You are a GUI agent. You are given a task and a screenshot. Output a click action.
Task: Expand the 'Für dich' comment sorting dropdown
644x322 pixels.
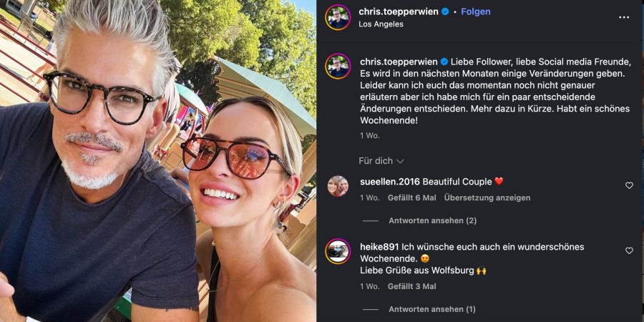pyautogui.click(x=381, y=161)
